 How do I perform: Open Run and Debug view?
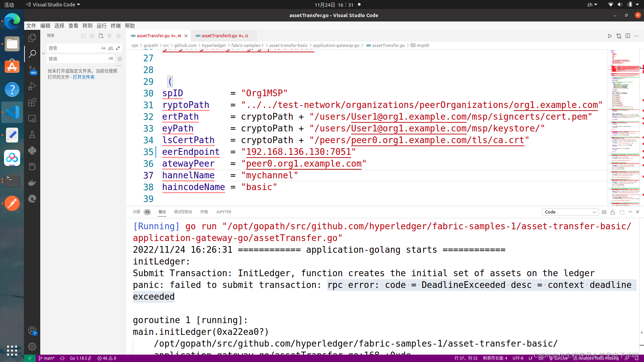(32, 86)
